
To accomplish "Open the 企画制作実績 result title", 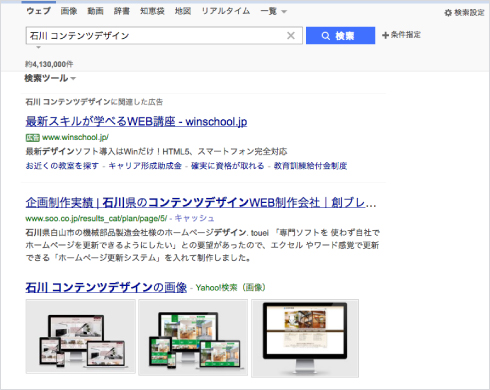I will [x=201, y=202].
